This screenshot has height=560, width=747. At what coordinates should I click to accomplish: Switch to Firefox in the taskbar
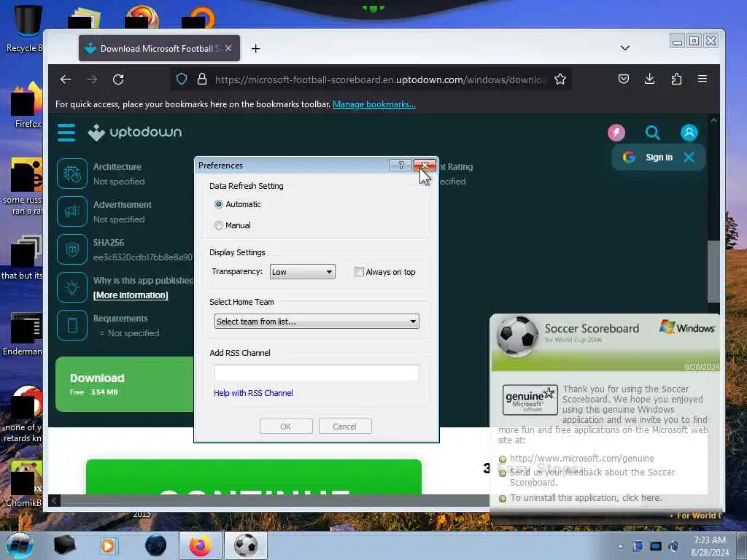200,545
